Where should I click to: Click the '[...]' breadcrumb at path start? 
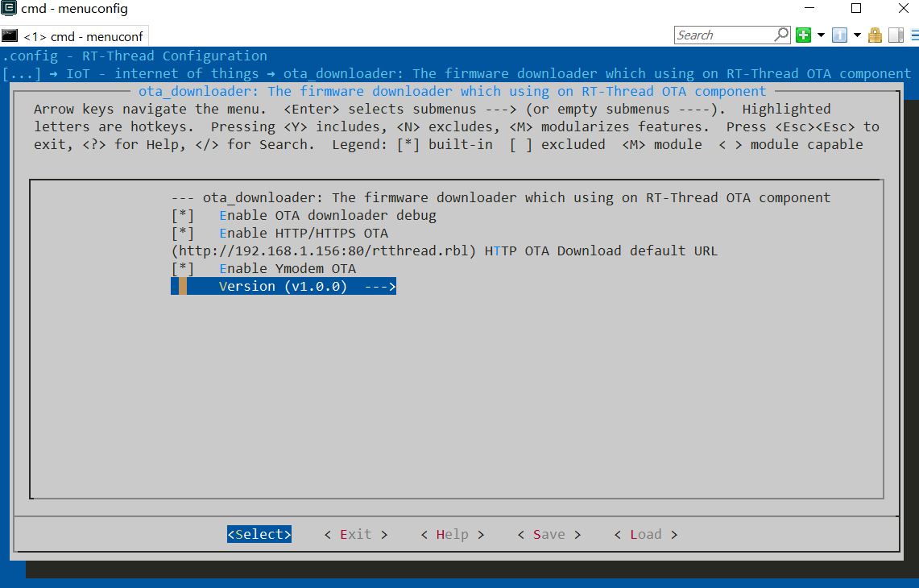(x=22, y=74)
